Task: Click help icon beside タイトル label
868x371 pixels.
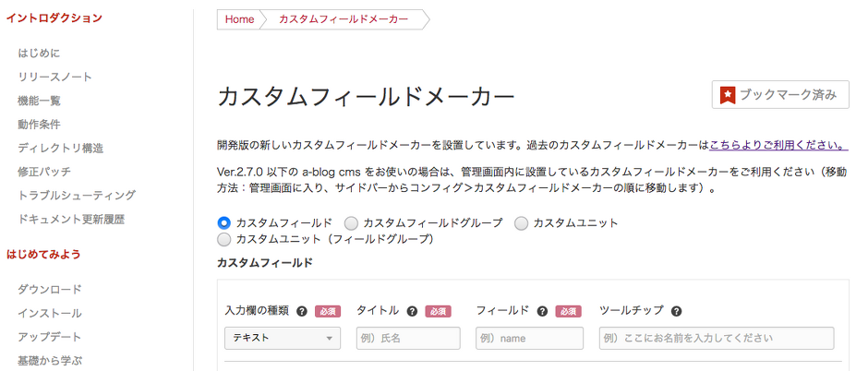Action: tap(412, 312)
